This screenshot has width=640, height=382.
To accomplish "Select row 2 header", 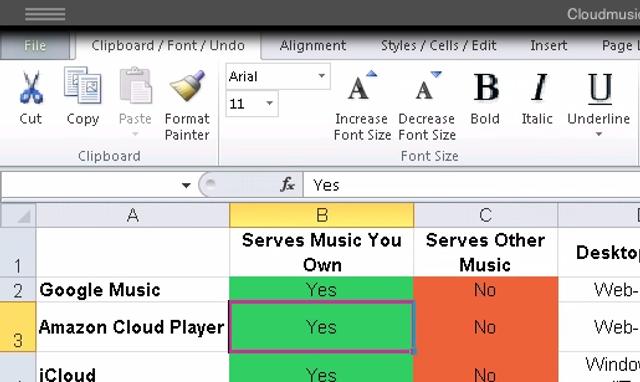I will coord(18,290).
